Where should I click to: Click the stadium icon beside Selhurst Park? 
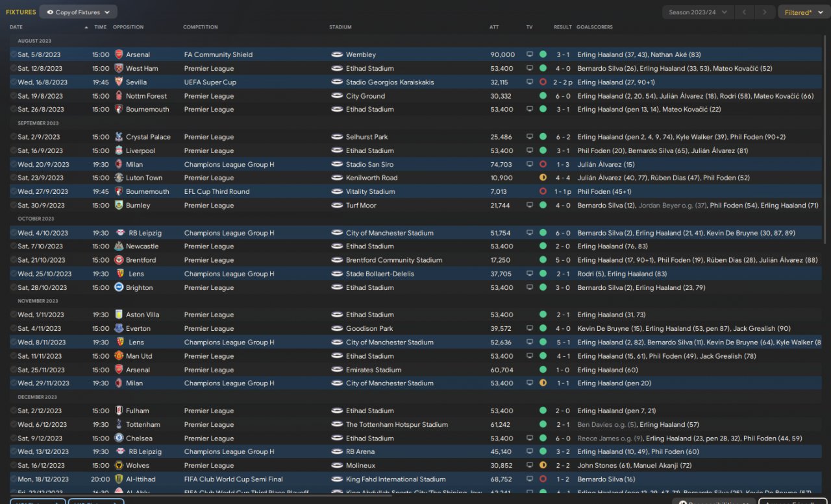pos(336,137)
